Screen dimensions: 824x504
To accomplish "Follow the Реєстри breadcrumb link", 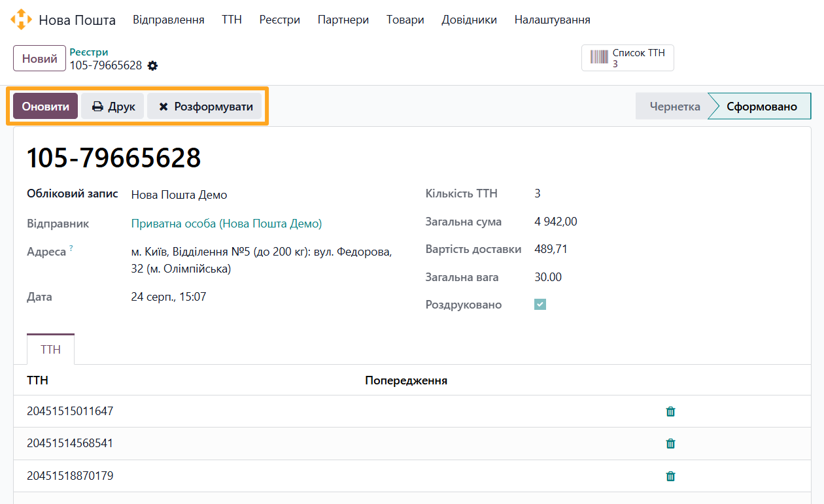I will pyautogui.click(x=89, y=52).
